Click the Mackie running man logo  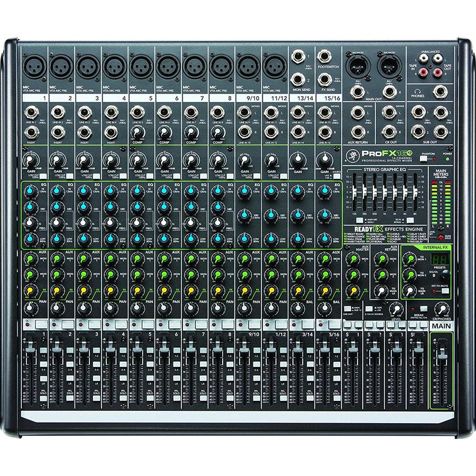(352, 155)
